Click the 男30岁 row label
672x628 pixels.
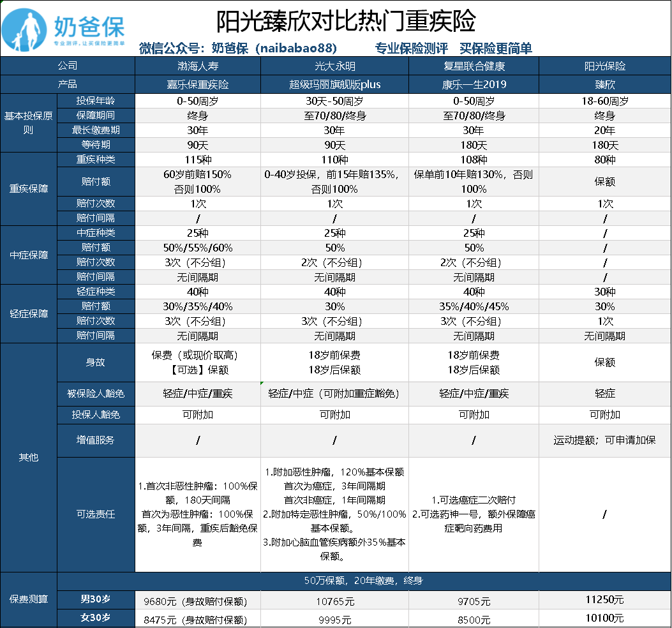[96, 599]
